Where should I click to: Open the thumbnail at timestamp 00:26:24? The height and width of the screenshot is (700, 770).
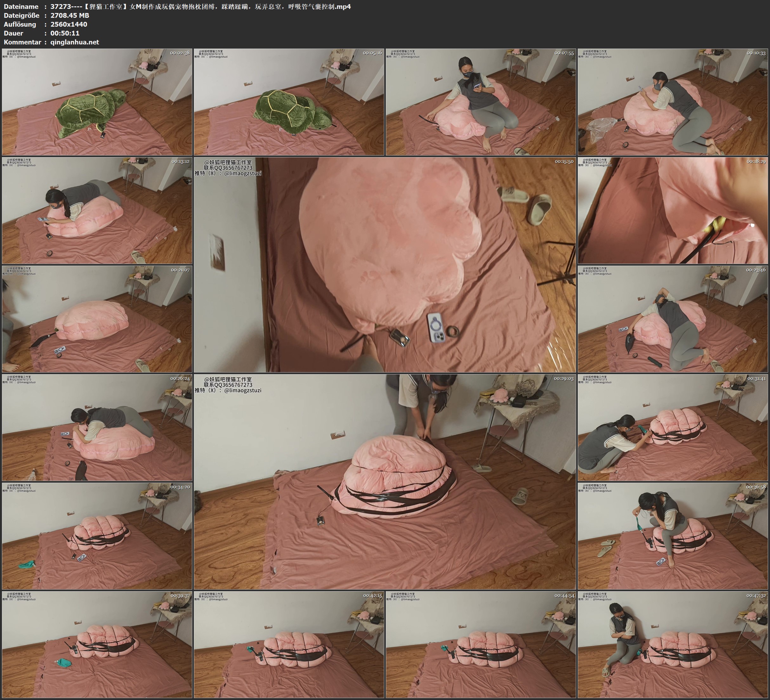[97, 427]
